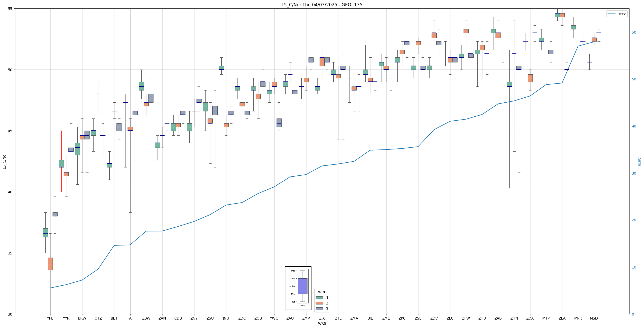Click the WRS x-axis title

322,324
